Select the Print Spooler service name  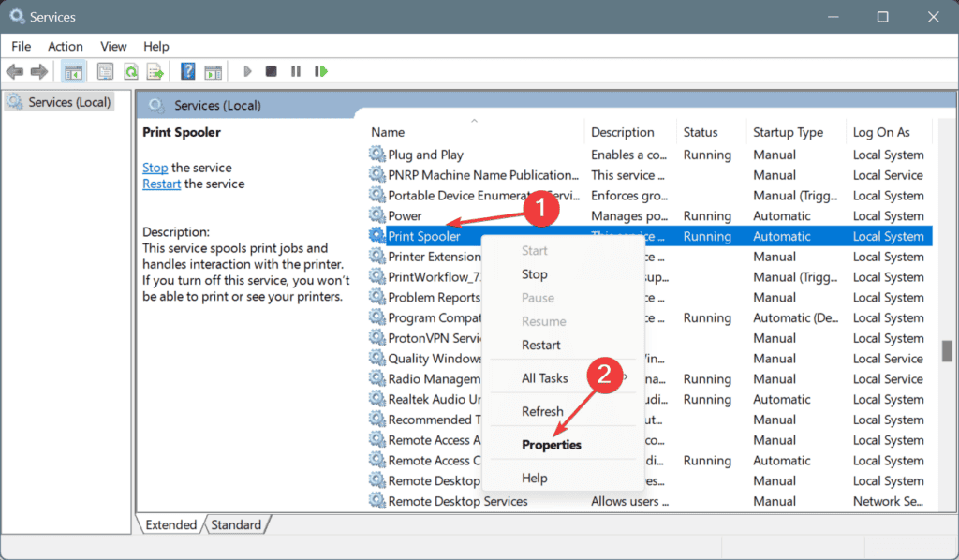point(424,236)
